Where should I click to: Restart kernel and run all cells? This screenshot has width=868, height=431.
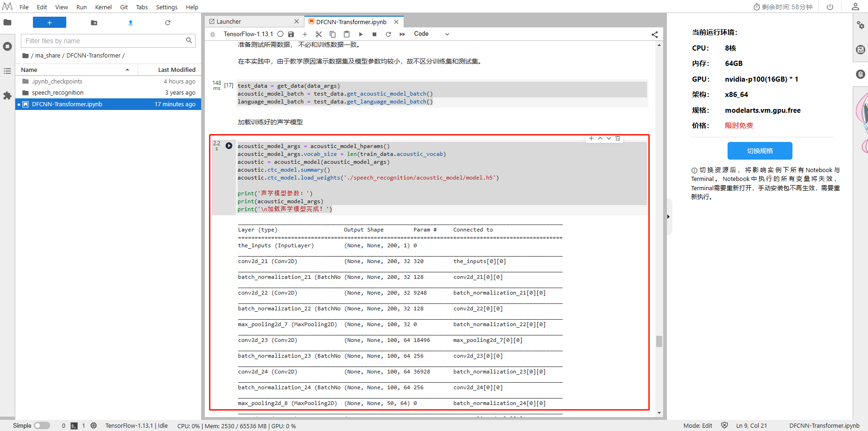[402, 34]
